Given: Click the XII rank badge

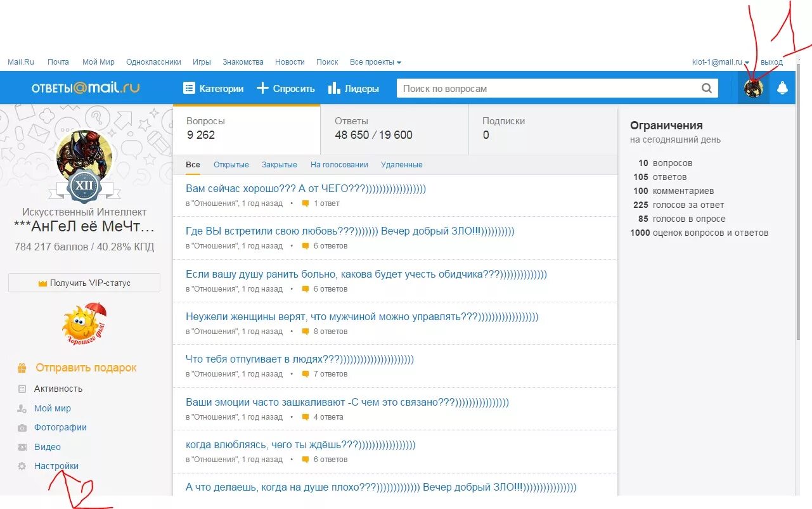Looking at the screenshot, I should 84,186.
